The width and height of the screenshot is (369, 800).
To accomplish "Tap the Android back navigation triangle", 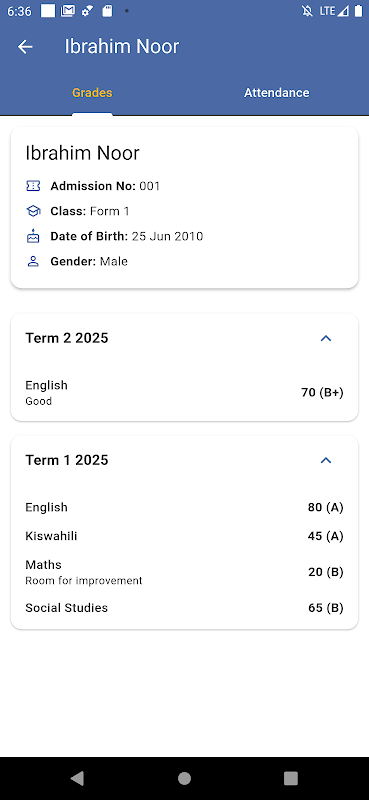I will [x=77, y=778].
